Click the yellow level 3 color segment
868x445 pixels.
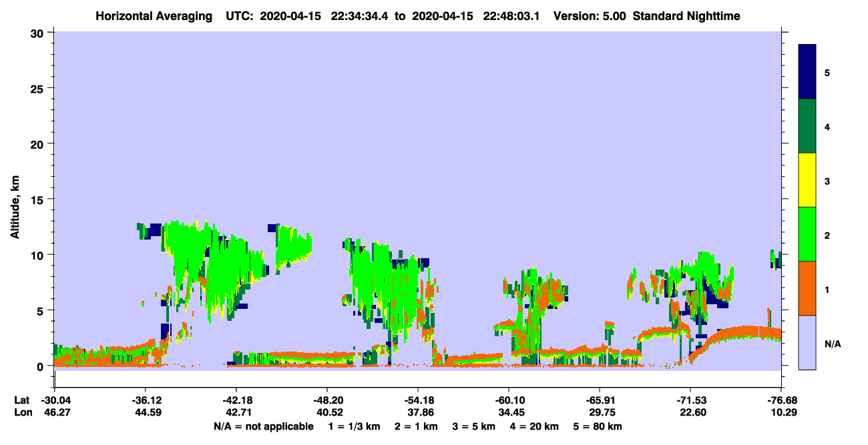tap(807, 180)
